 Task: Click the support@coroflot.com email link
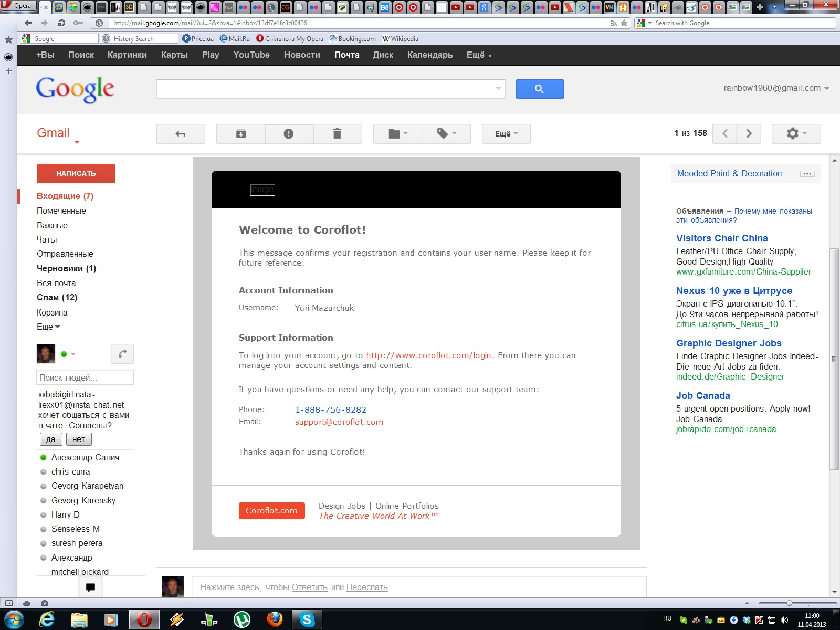pos(339,422)
